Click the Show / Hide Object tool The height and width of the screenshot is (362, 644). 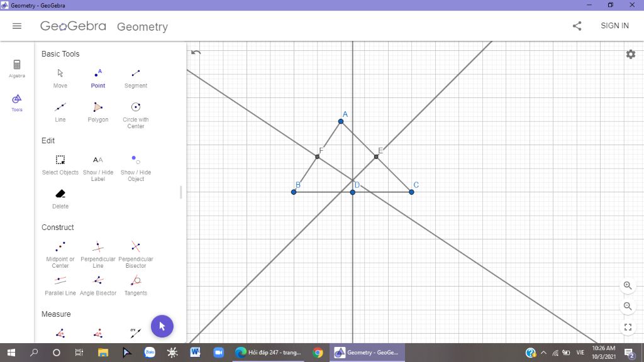click(136, 168)
